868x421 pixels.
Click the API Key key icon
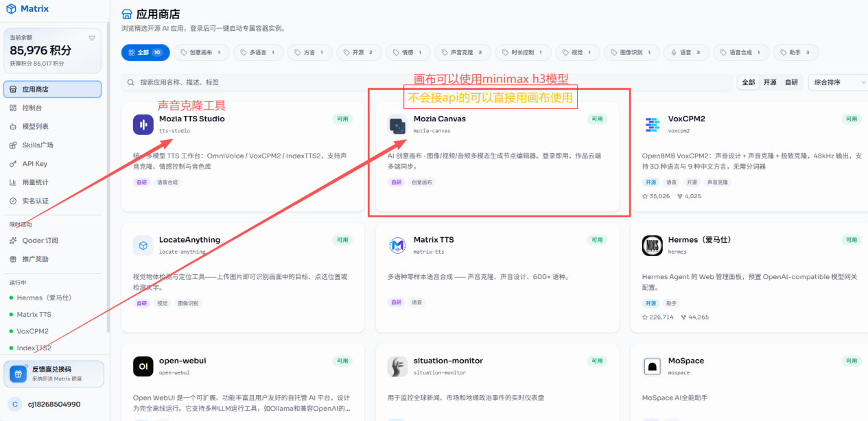[14, 164]
